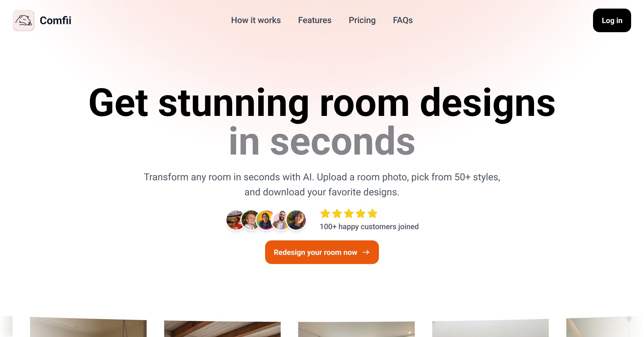Open the first room photo thumbnail
The height and width of the screenshot is (337, 644).
coord(88,327)
